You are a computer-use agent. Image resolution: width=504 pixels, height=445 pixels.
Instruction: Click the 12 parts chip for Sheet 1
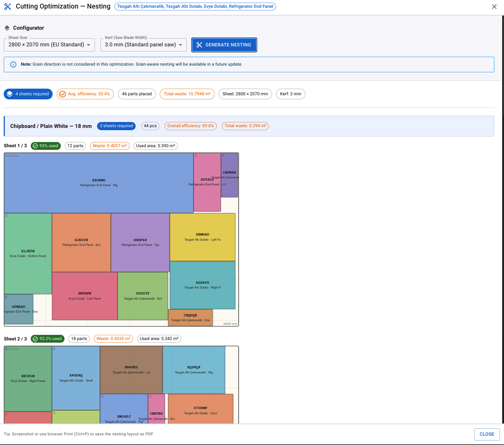[75, 146]
